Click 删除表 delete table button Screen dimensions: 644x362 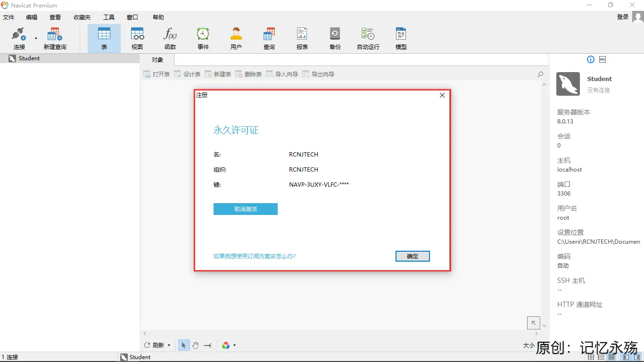[248, 74]
